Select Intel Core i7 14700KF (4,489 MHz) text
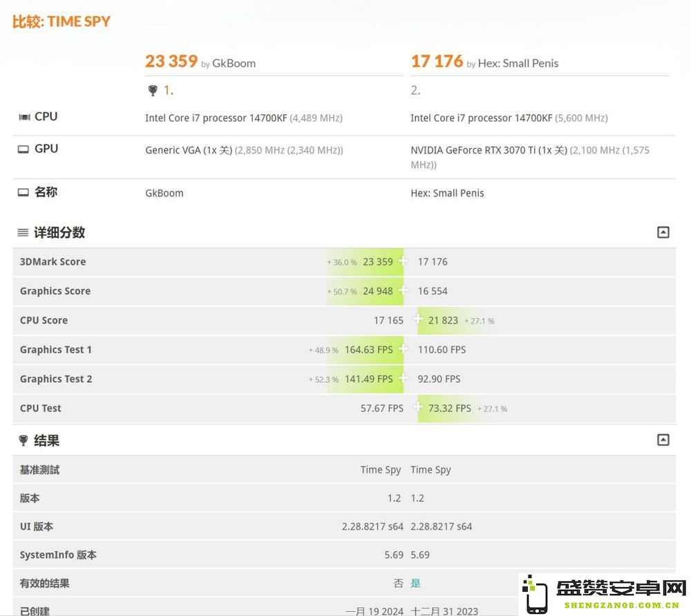 [244, 118]
